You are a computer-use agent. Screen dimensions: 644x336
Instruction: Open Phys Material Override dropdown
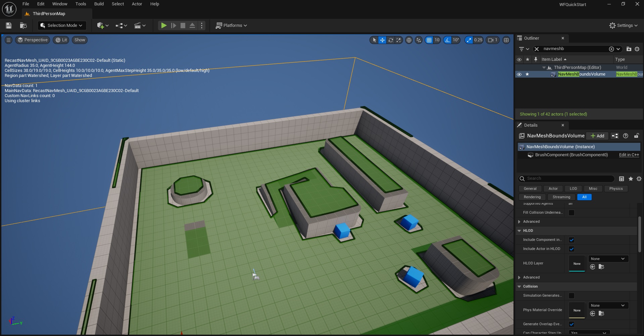[608, 305]
